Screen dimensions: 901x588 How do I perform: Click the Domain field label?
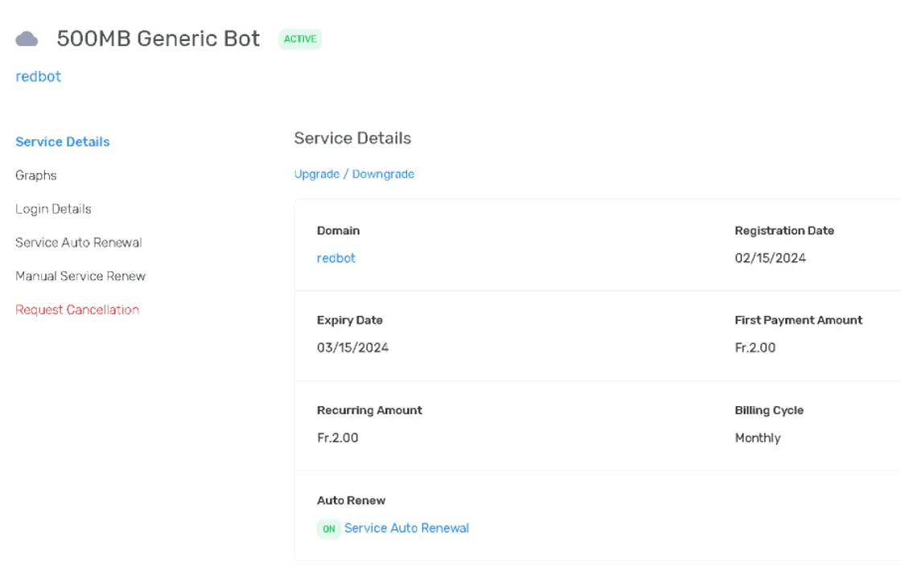tap(339, 231)
